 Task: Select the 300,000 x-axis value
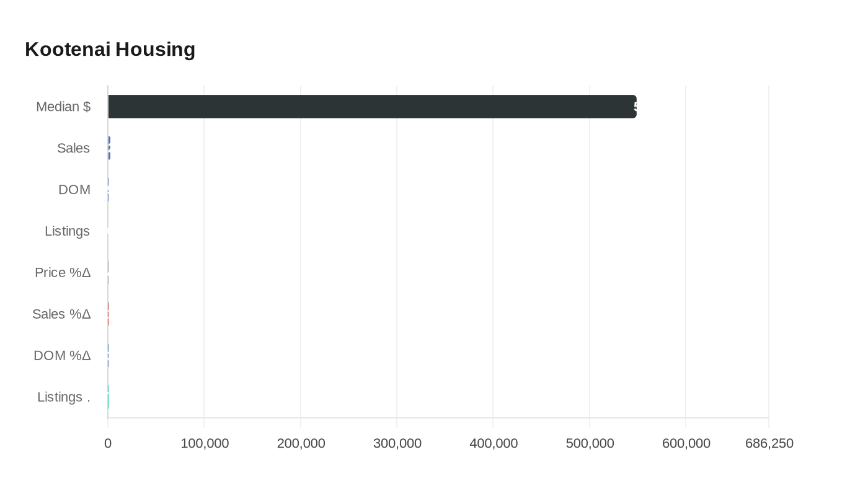397,443
